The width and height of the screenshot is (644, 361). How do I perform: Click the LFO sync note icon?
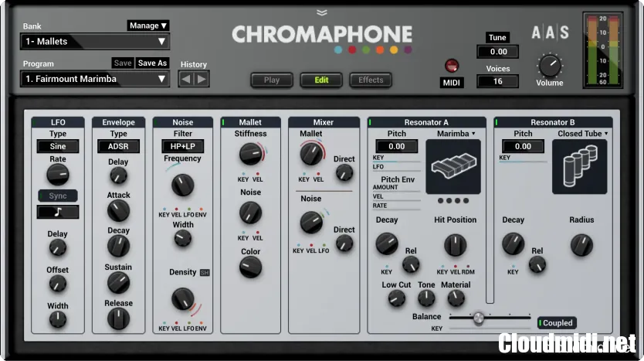(58, 212)
